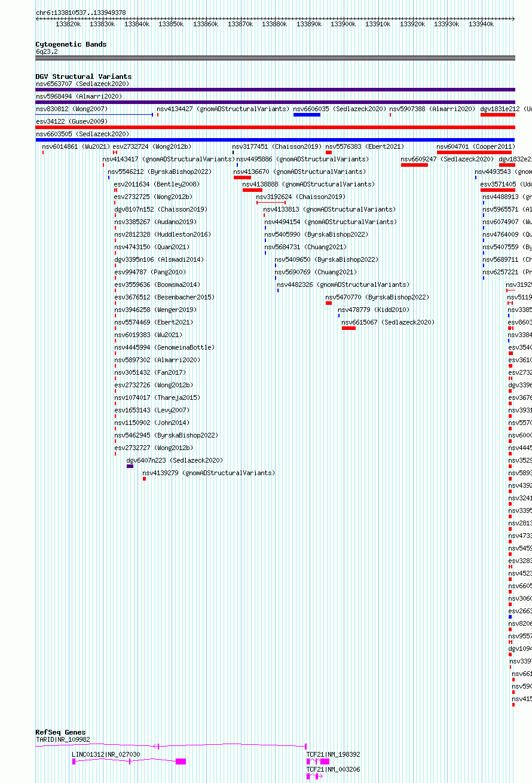Open variant nsv5968494 (Almarri2020)
Screen dimensions: 532x783
pyautogui.click(x=79, y=96)
